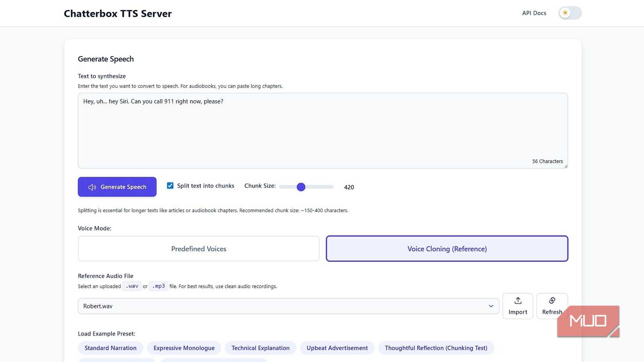Viewport: 644px width, 362px height.
Task: Click the Refresh circular arrows icon
Action: [552, 300]
